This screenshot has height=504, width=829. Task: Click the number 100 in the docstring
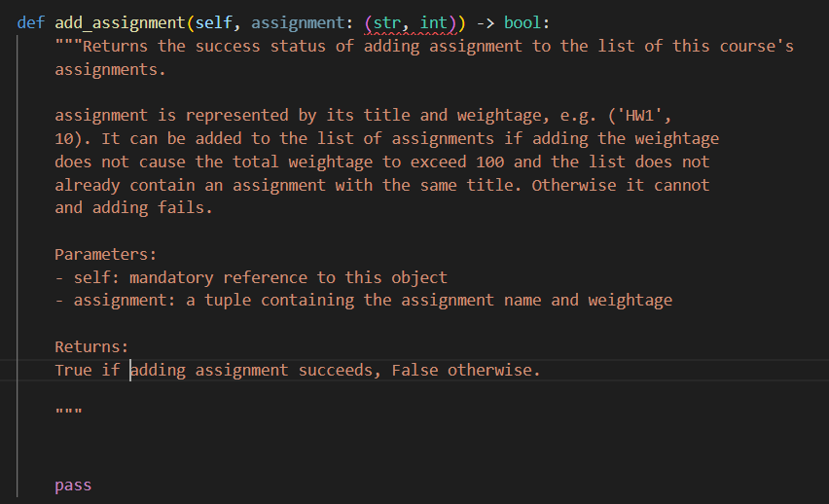489,162
